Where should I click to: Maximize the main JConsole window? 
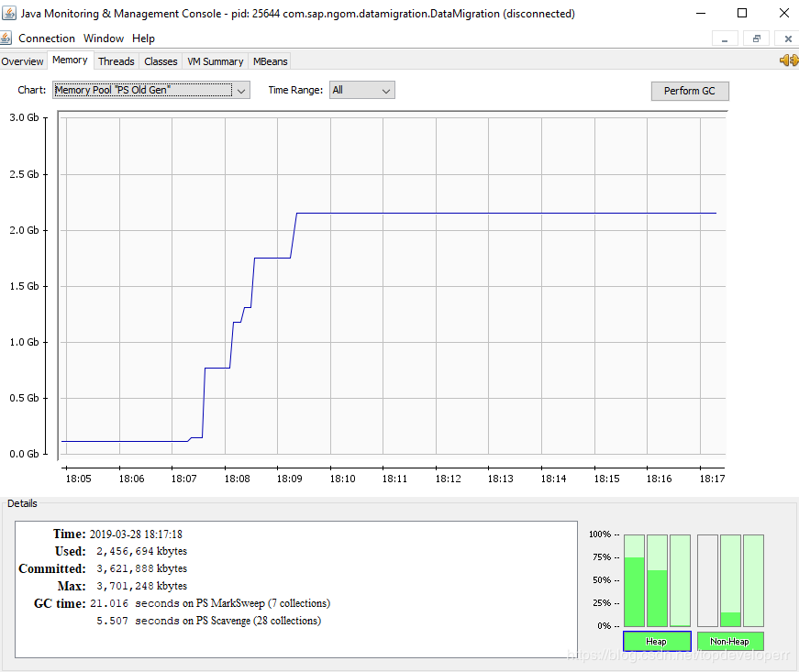pos(742,13)
